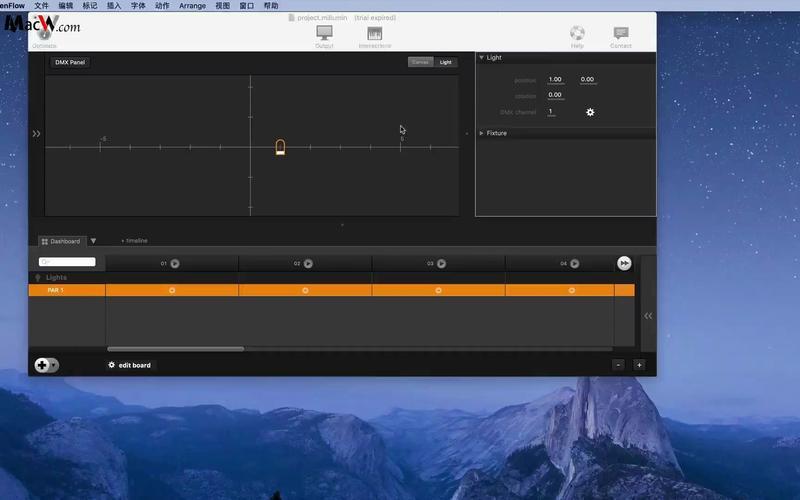Switch workspace view to Canvas
Image resolution: width=800 pixels, height=500 pixels.
click(420, 62)
